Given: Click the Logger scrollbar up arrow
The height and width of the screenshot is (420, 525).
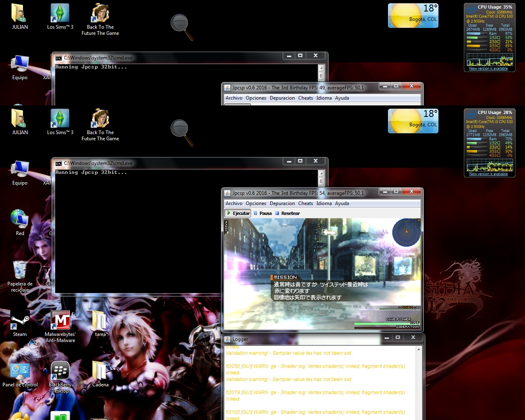Looking at the screenshot, I should click(419, 349).
